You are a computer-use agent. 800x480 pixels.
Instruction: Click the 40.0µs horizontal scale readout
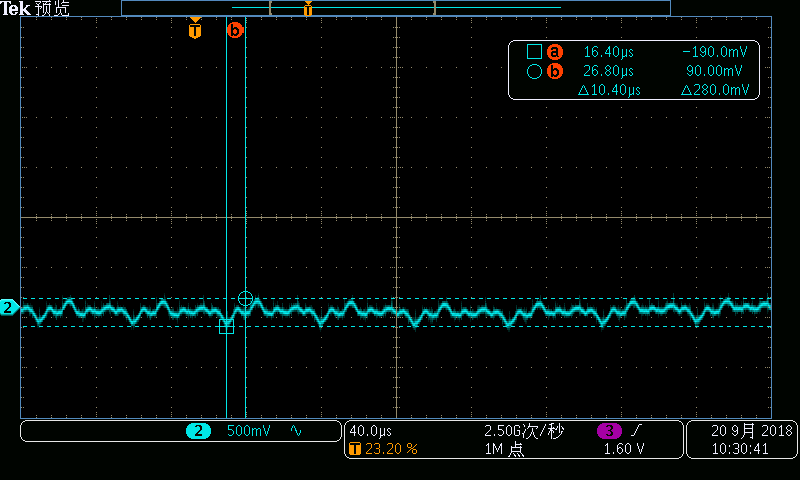370,431
